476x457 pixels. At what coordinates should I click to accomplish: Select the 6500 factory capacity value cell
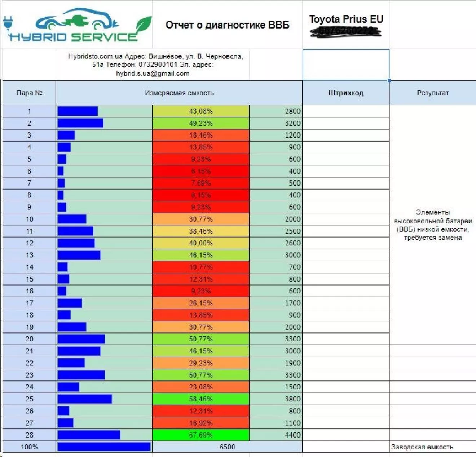[227, 447]
